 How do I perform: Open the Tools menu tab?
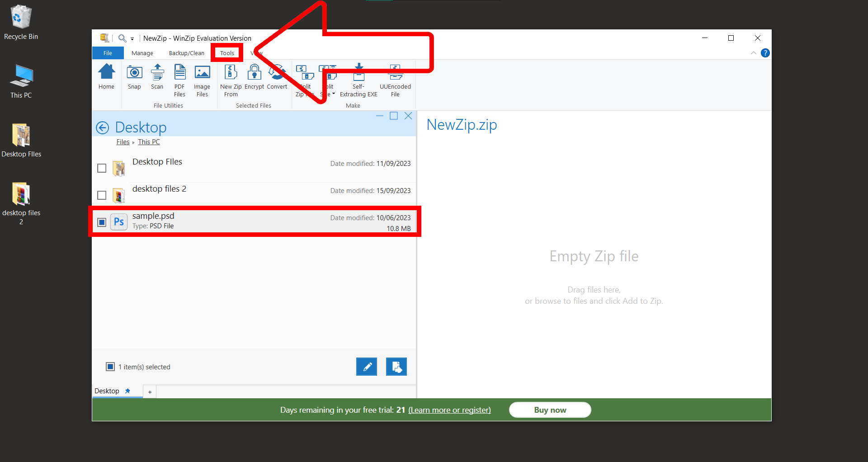[x=226, y=53]
